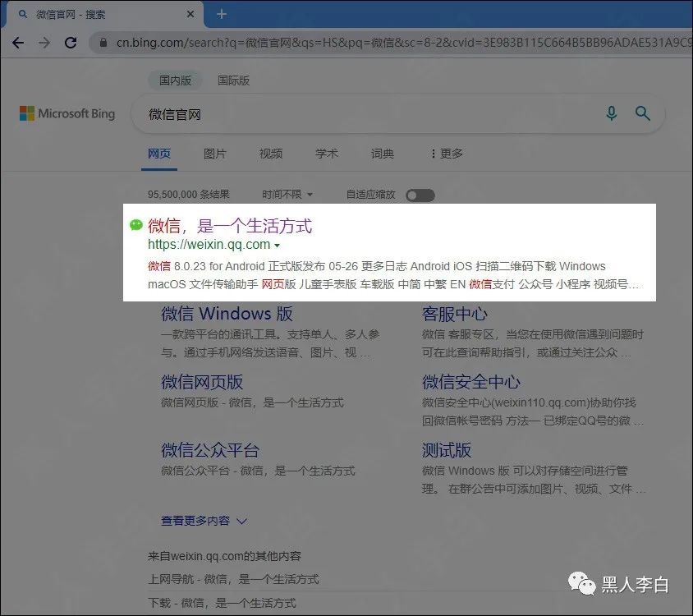Select the 网页 tab
693x616 pixels.
159,154
